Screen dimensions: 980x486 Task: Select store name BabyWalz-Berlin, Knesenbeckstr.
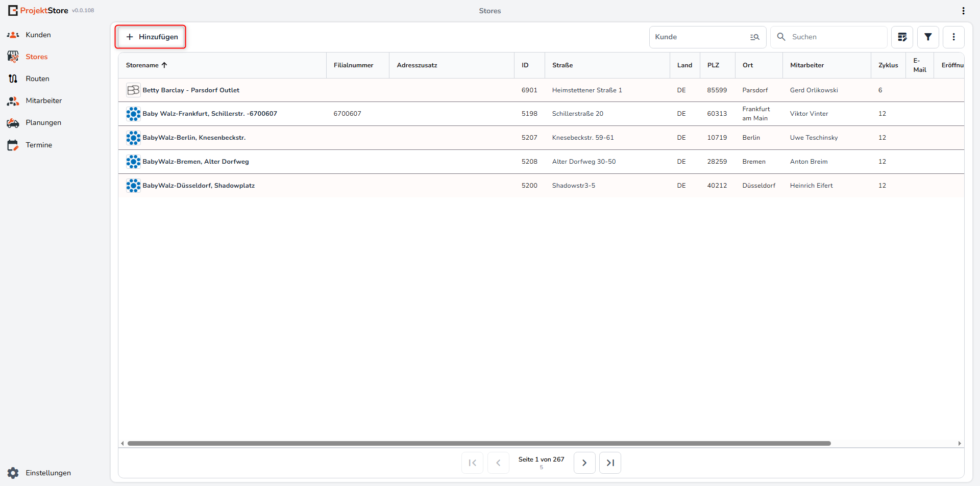(x=194, y=138)
